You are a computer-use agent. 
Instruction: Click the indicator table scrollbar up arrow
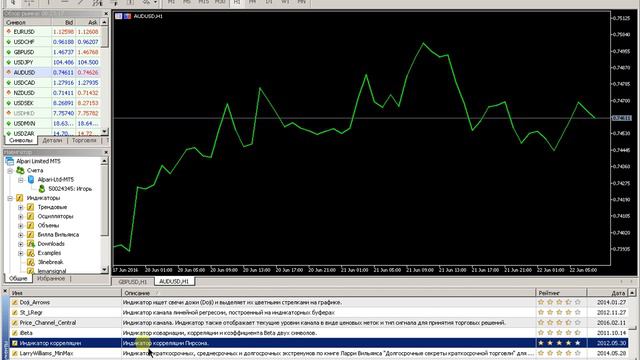click(x=632, y=293)
